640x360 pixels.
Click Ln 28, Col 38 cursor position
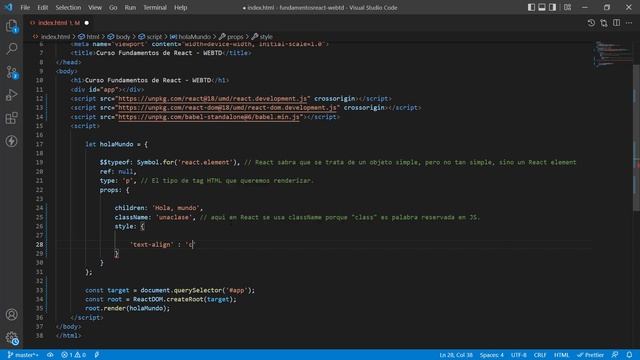(456, 355)
